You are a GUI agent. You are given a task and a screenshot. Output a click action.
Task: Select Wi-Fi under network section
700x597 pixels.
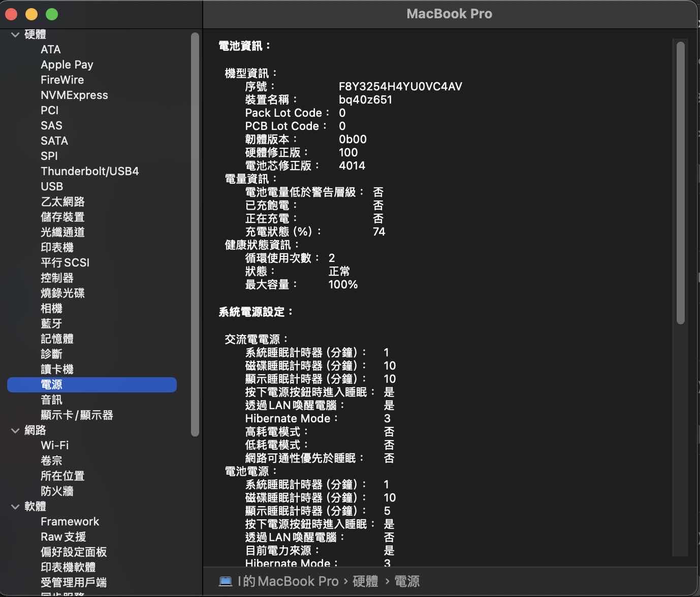[54, 445]
